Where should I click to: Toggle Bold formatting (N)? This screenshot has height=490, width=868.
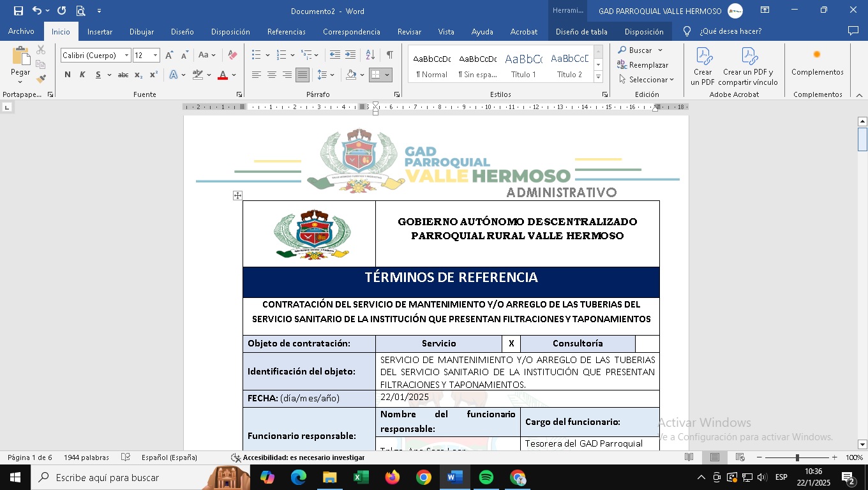click(67, 75)
